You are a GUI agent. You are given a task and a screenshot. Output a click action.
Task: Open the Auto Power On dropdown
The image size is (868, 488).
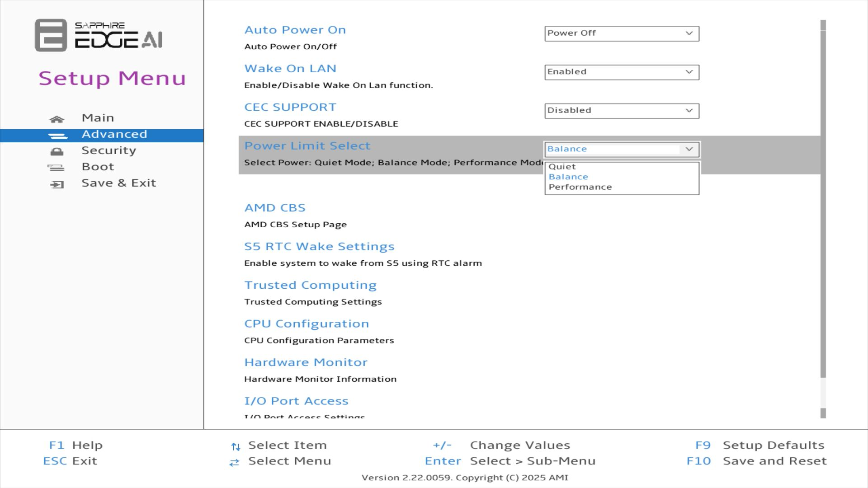[x=621, y=33]
